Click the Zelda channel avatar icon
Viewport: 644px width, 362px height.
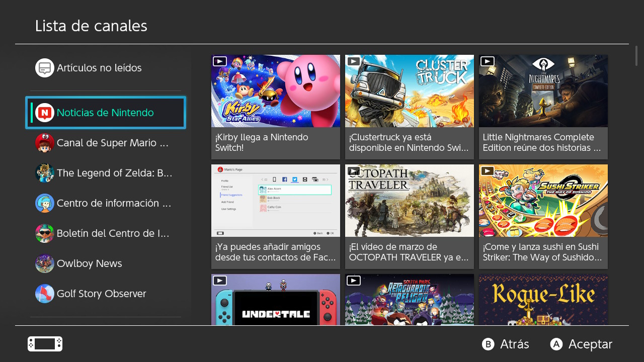45,173
